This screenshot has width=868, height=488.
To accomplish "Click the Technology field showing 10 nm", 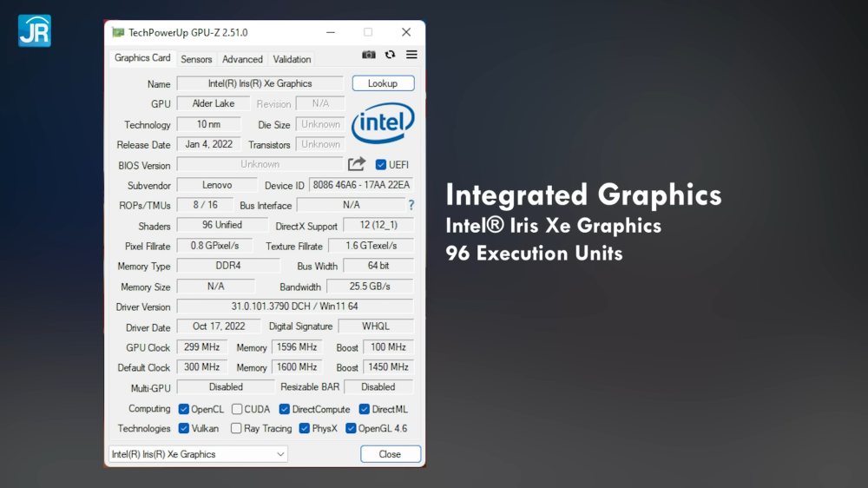I will click(208, 125).
